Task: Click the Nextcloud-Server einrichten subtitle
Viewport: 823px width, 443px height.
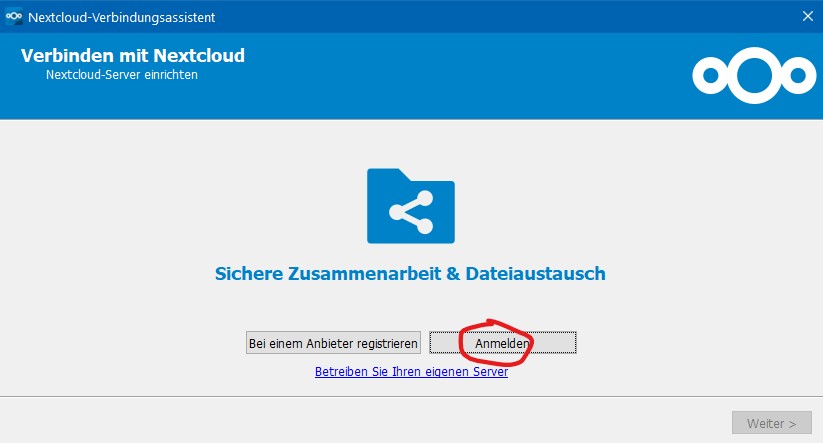Action: point(122,75)
